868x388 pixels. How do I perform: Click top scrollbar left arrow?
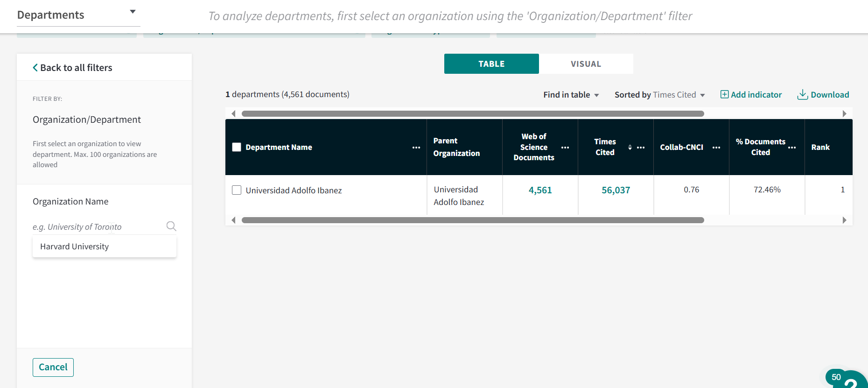point(233,113)
